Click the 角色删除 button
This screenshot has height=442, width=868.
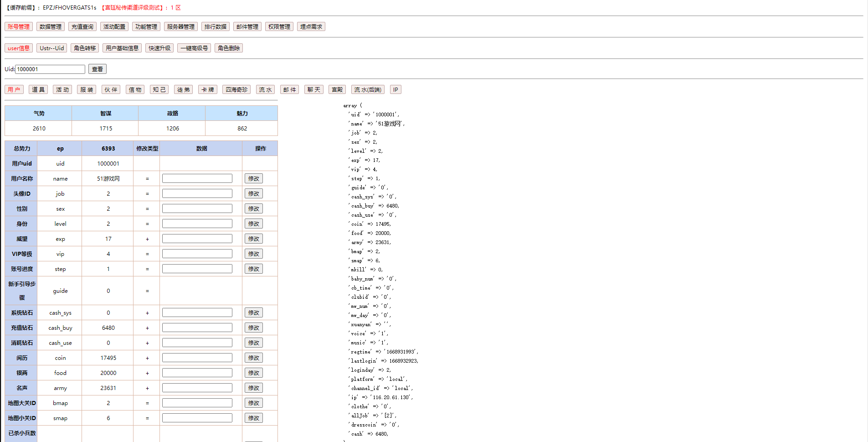[x=229, y=48]
